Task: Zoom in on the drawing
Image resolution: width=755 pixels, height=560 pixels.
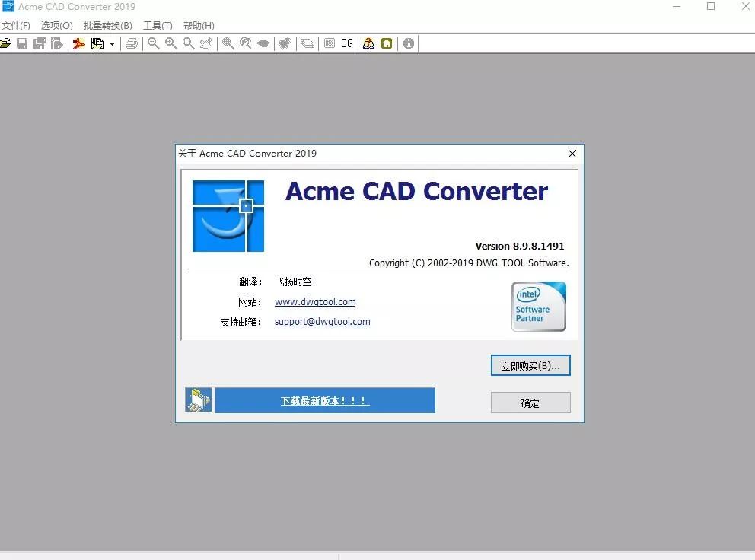Action: pos(170,43)
